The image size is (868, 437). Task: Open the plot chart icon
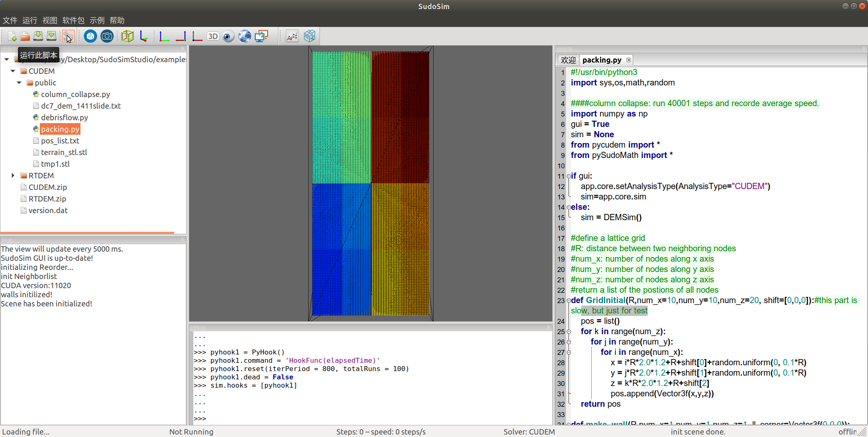[x=292, y=36]
